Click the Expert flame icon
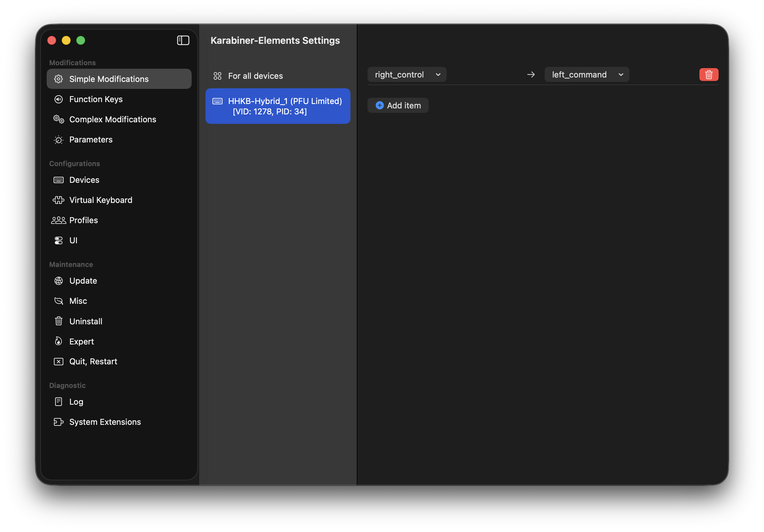 tap(59, 341)
